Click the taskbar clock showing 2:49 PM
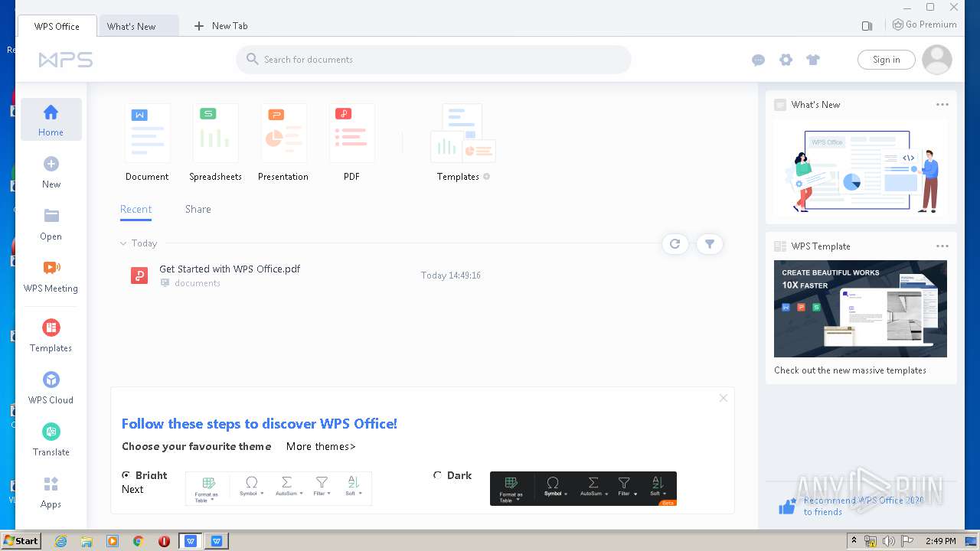Image resolution: width=980 pixels, height=551 pixels. click(x=940, y=541)
